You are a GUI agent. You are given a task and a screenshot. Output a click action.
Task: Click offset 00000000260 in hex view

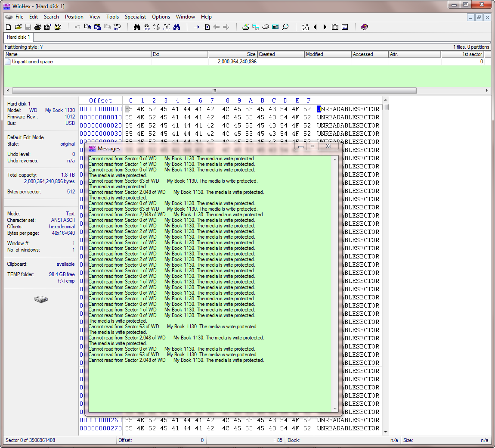click(101, 420)
